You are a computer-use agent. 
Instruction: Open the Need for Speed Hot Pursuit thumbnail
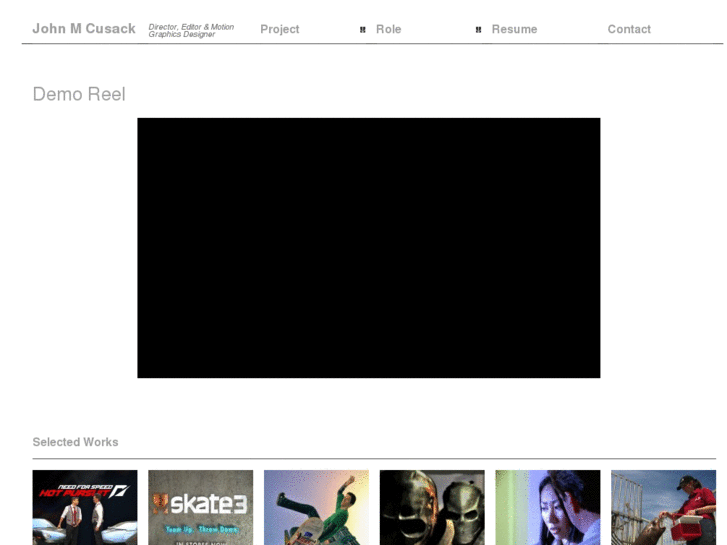point(85,507)
